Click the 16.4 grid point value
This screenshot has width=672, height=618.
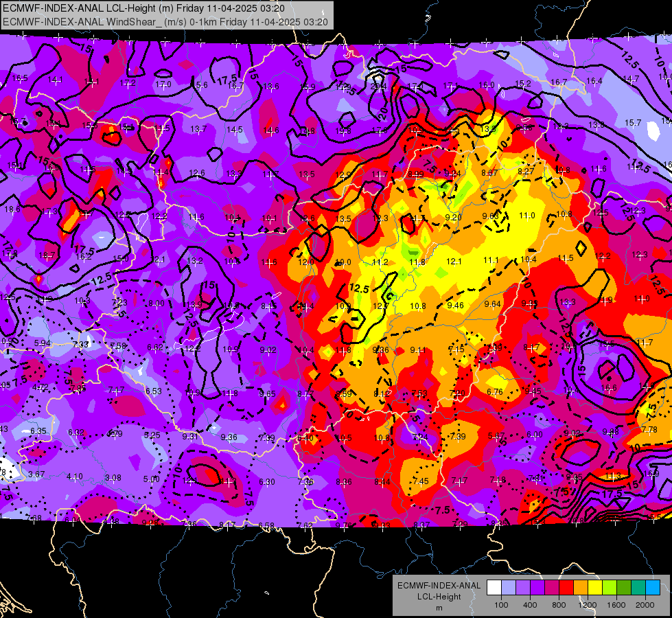594,81
